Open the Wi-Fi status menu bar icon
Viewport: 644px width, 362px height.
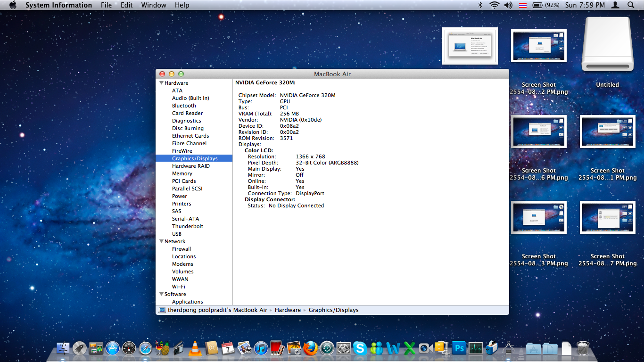tap(494, 5)
